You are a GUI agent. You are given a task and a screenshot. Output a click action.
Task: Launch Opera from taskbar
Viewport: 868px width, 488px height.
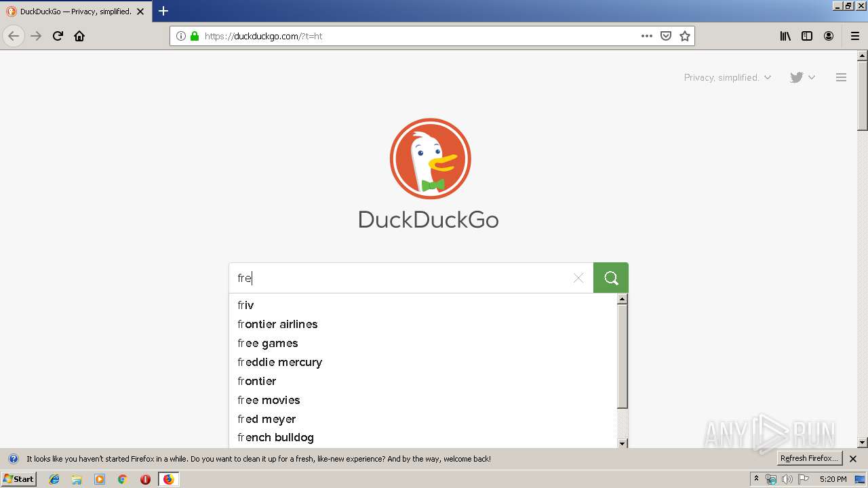[x=145, y=479]
